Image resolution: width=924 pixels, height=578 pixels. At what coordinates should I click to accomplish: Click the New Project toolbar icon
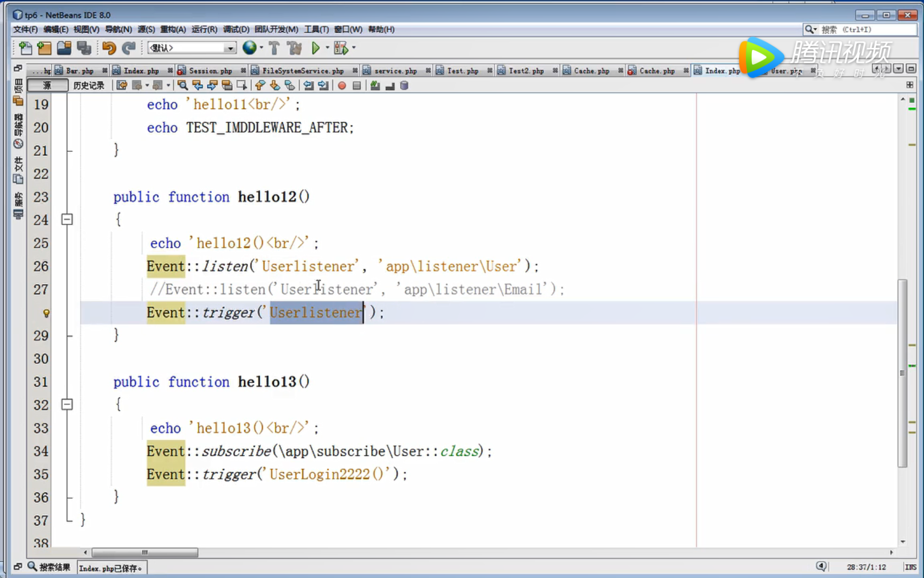(x=45, y=48)
